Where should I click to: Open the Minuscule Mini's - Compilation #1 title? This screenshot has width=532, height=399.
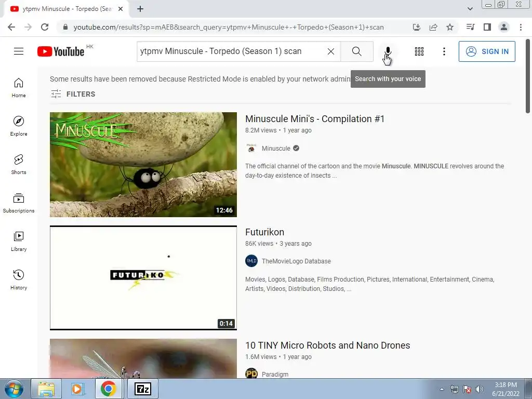[x=314, y=119]
